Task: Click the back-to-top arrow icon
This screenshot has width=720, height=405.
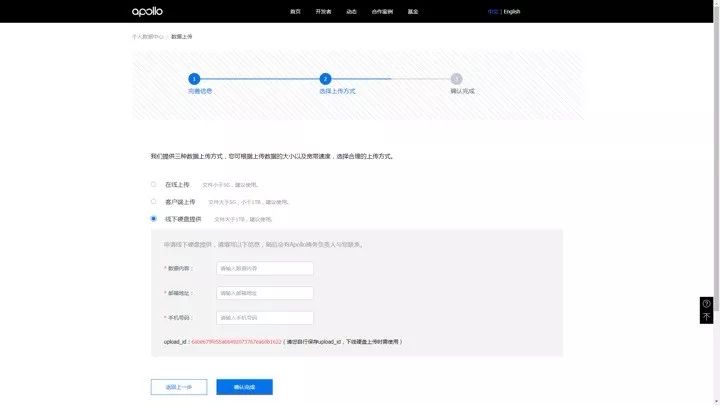Action: tap(706, 317)
